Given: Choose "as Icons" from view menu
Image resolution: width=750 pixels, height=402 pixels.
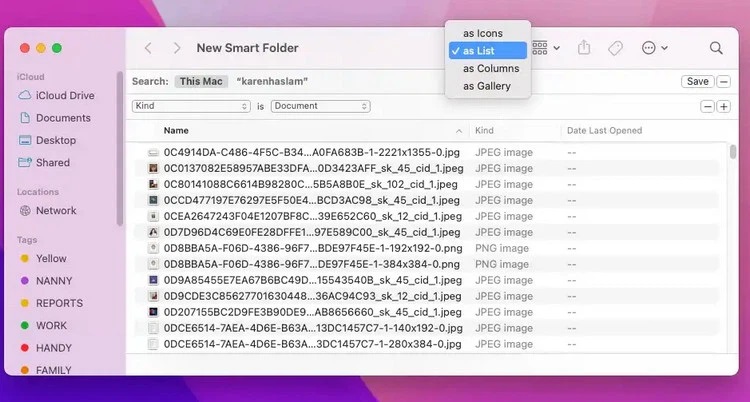Looking at the screenshot, I should [x=482, y=33].
